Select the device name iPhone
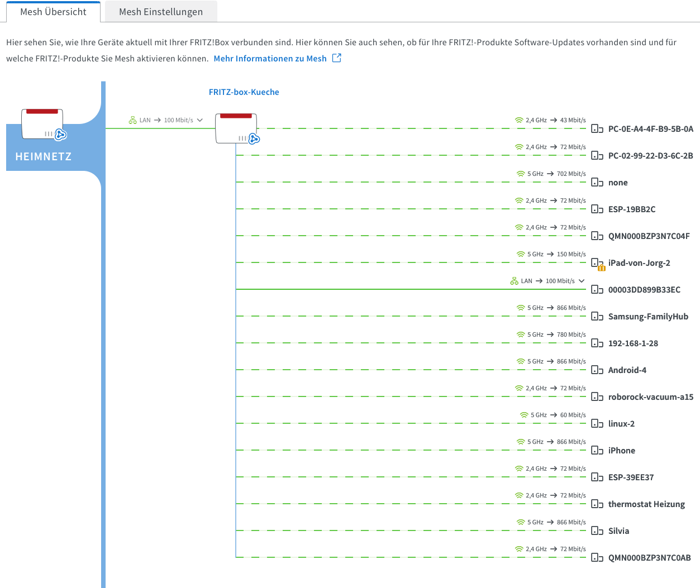 [x=622, y=451]
